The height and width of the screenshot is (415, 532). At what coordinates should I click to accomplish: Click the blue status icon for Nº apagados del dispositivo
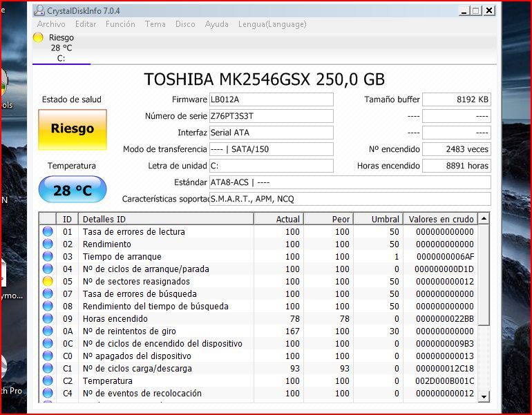coord(48,356)
